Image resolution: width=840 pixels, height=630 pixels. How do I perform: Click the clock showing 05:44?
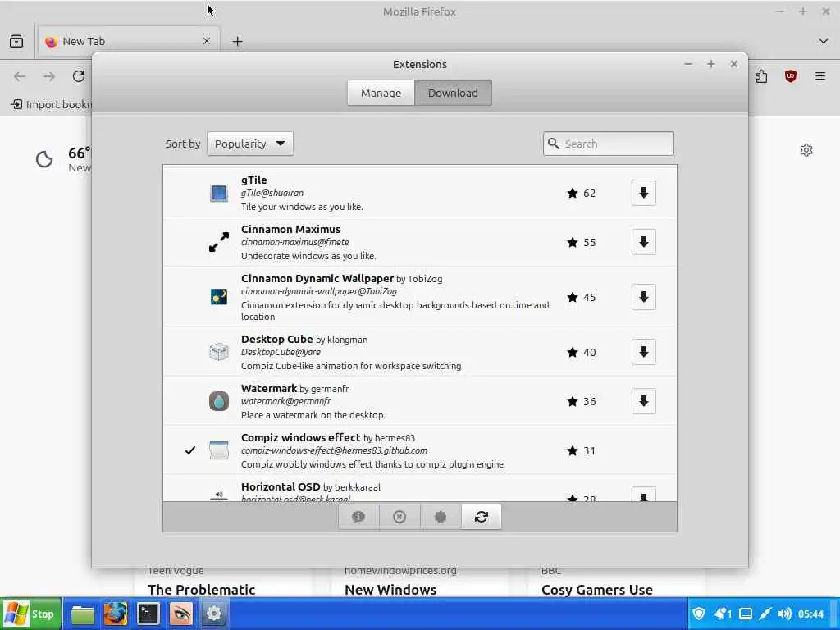point(810,614)
